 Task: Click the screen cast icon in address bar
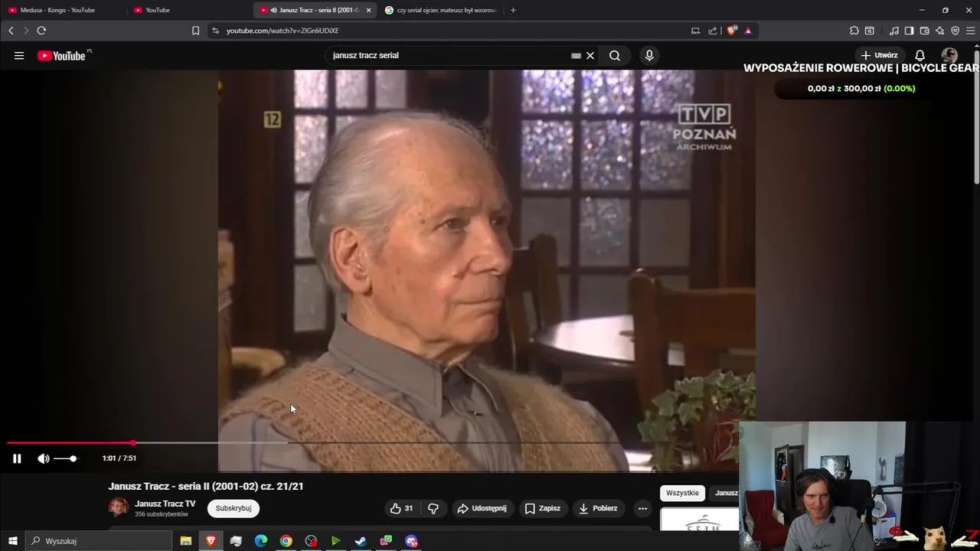(x=695, y=31)
